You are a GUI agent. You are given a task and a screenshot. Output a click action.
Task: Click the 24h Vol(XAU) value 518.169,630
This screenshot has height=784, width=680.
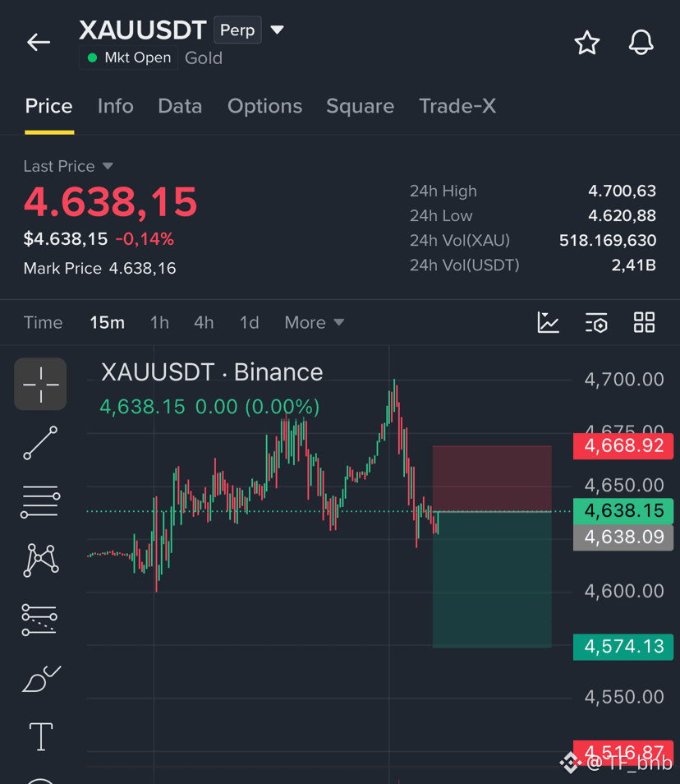[608, 241]
